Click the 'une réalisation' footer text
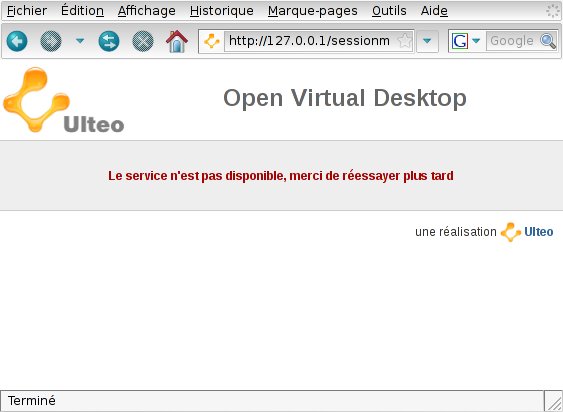 tap(456, 232)
